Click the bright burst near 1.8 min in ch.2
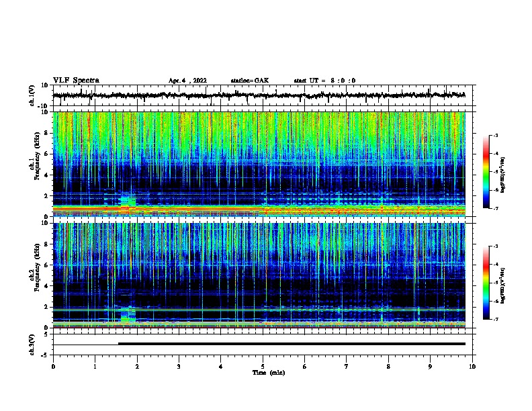This screenshot has height=411, width=532. (x=128, y=314)
